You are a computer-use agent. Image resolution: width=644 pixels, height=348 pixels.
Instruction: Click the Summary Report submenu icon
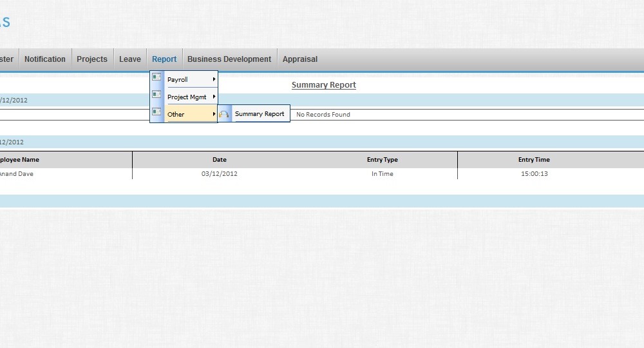click(224, 114)
